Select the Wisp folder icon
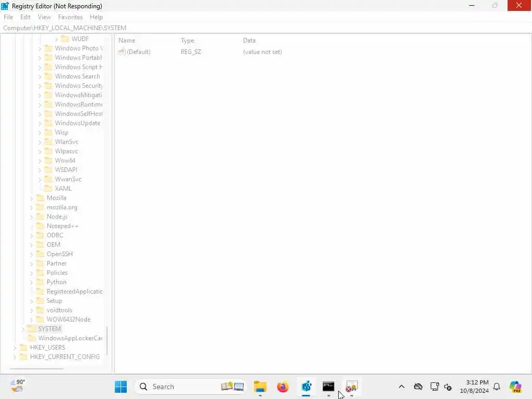 pos(49,132)
